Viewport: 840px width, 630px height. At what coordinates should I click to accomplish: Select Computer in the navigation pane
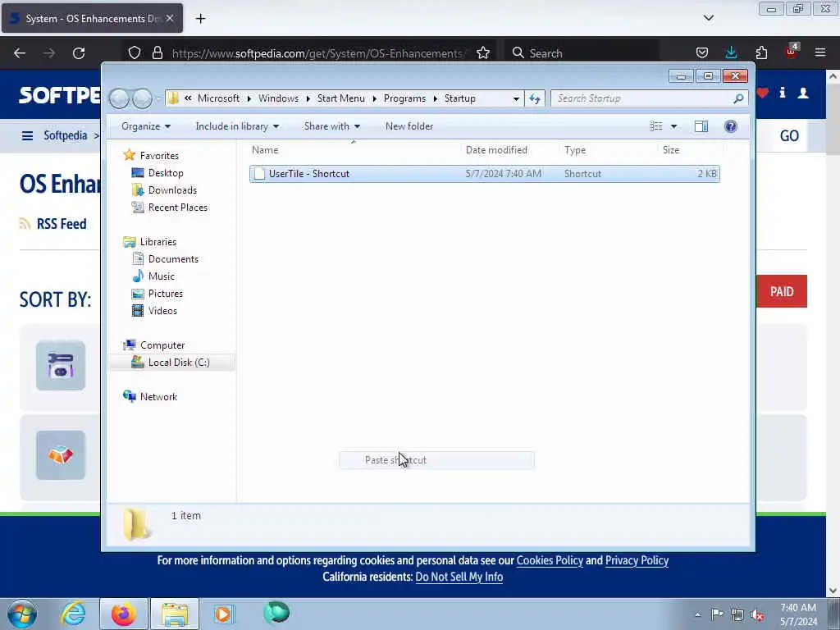[162, 345]
